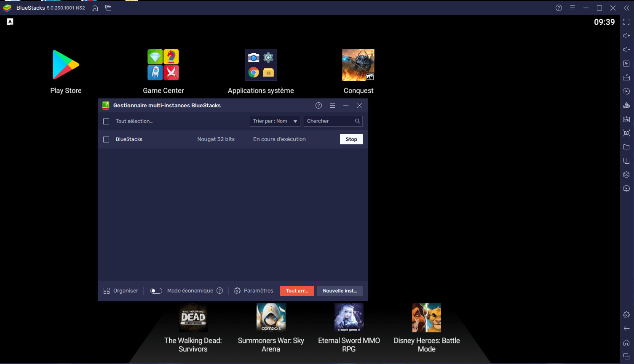Click the 'Nougat 32 bits' text
The image size is (634, 364).
click(216, 139)
